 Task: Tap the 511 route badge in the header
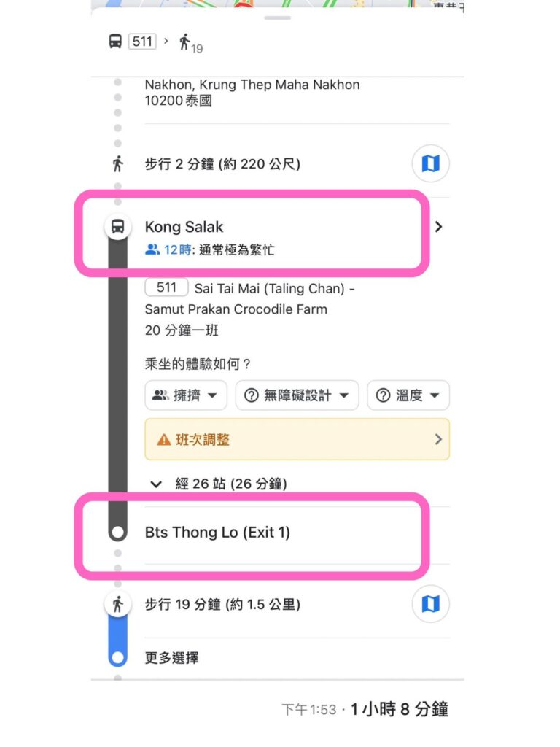tap(142, 42)
